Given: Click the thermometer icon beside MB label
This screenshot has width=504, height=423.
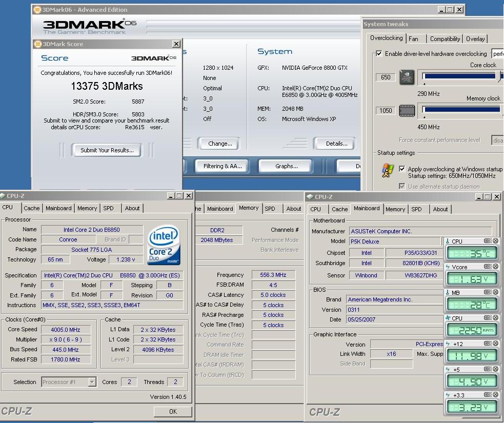Looking at the screenshot, I should (x=448, y=292).
